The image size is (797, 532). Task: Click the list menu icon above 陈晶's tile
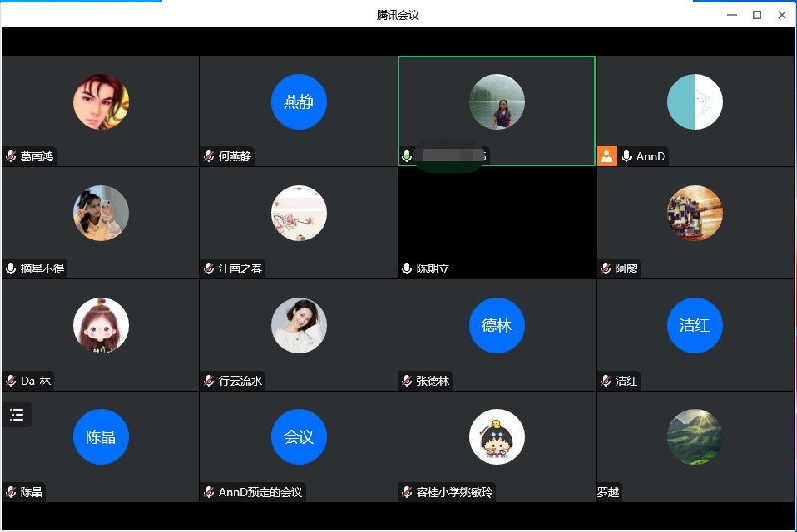[x=16, y=414]
